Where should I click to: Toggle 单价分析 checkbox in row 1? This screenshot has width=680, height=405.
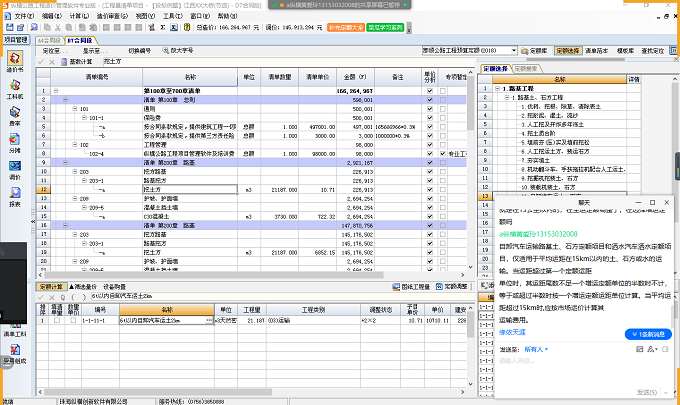[x=430, y=91]
